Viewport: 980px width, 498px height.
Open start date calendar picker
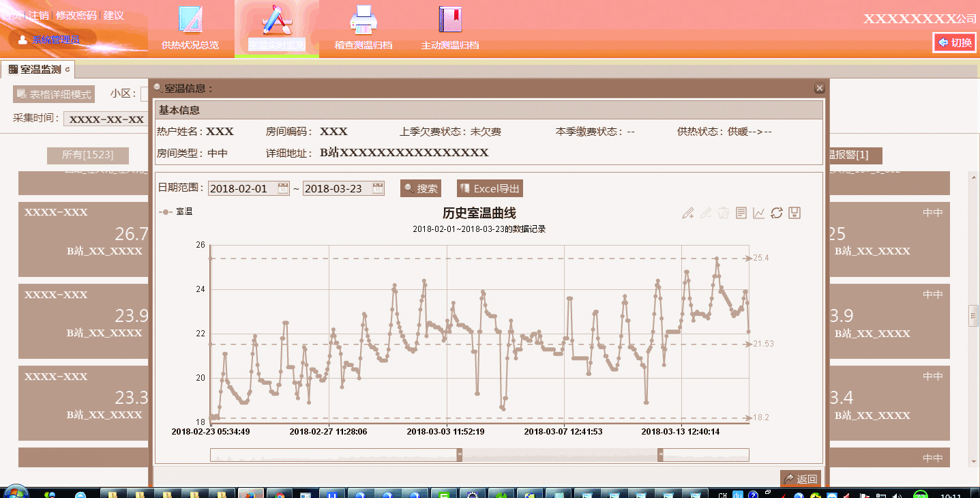pyautogui.click(x=283, y=189)
